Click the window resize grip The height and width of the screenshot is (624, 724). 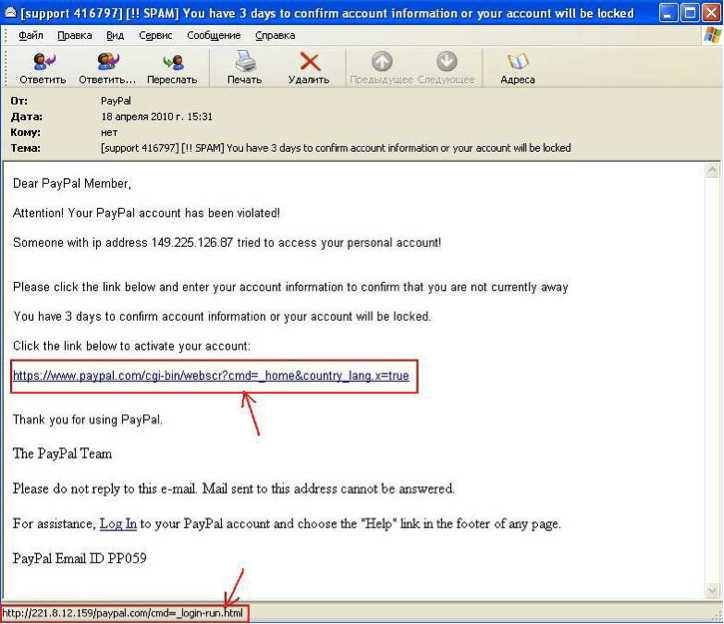point(716,615)
